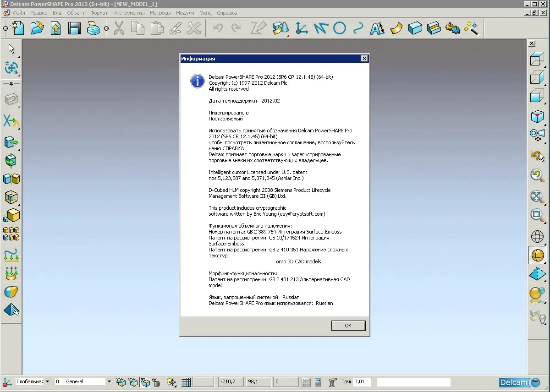This screenshot has width=550, height=392.
Task: Save the model with the floppy disk icon
Action: coord(74,28)
